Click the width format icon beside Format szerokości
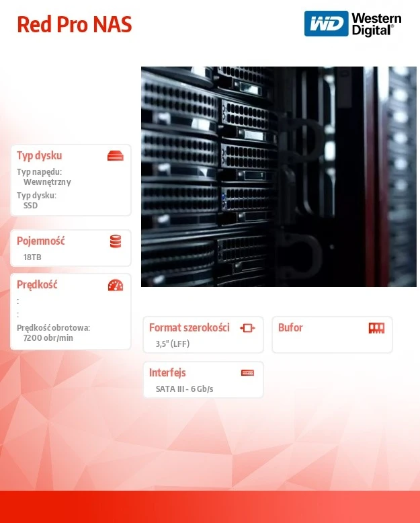 (x=247, y=328)
